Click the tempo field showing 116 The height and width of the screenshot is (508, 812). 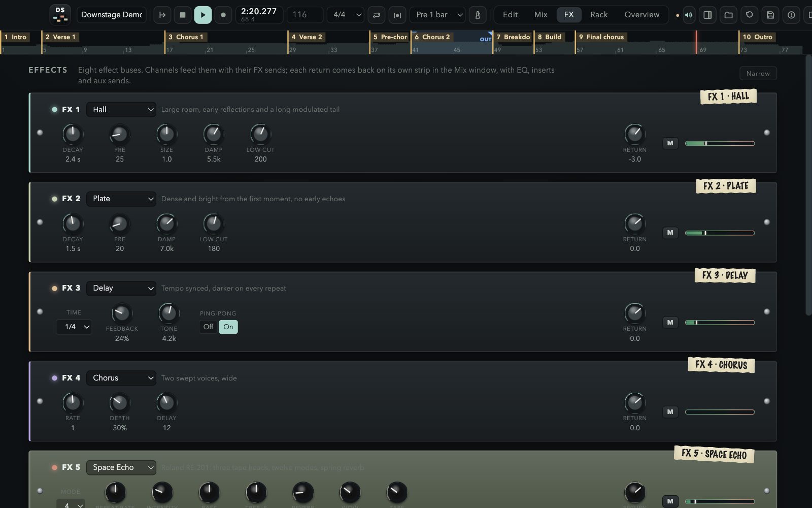(x=305, y=15)
